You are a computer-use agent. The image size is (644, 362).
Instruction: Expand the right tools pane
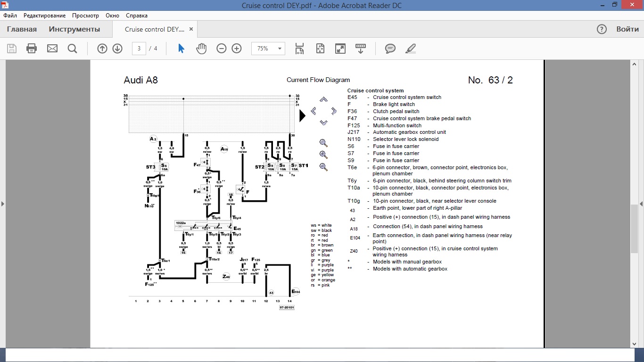click(641, 204)
